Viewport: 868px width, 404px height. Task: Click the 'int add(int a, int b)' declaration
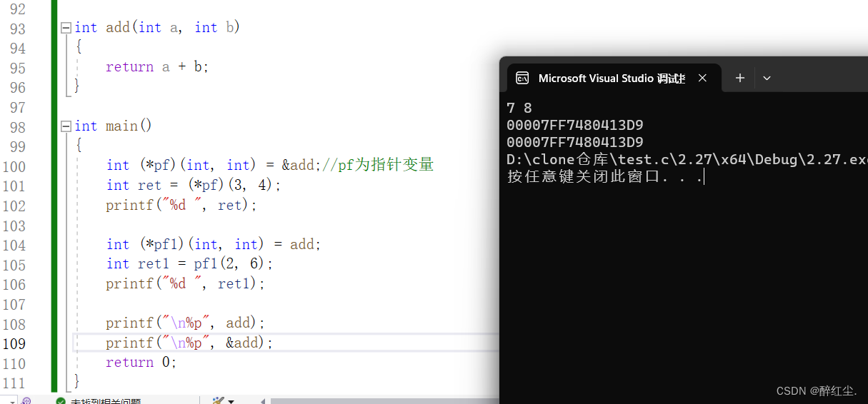(x=157, y=28)
